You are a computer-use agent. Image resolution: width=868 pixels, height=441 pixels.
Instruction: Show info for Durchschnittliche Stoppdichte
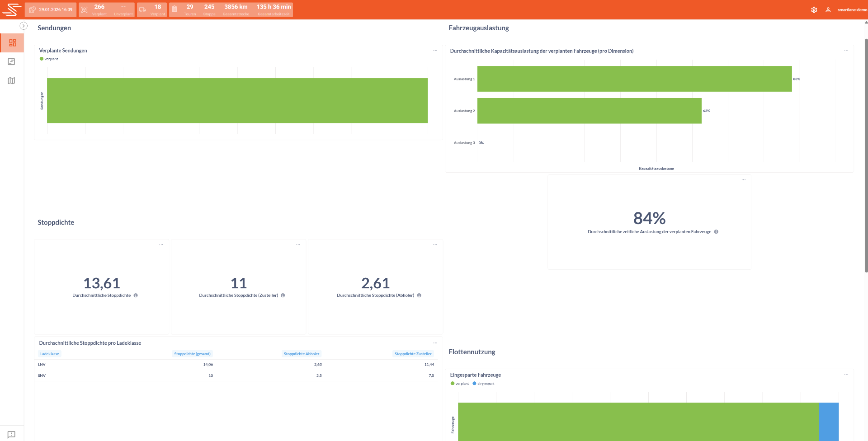pyautogui.click(x=136, y=296)
